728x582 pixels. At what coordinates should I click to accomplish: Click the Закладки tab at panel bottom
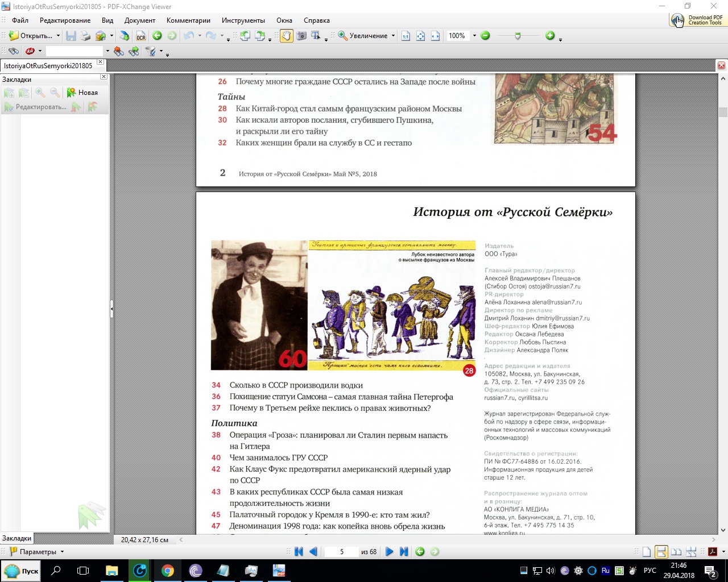coord(17,538)
